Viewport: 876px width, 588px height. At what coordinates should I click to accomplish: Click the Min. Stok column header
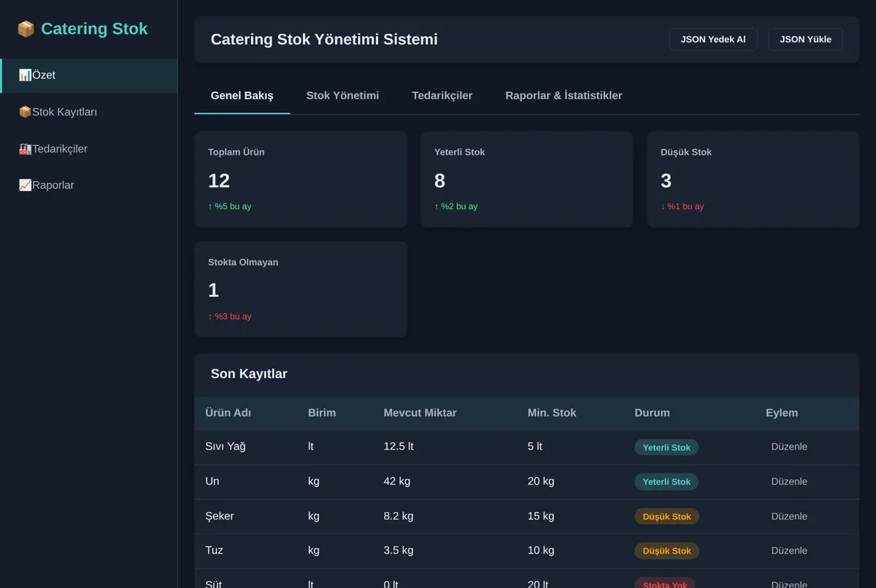tap(552, 413)
